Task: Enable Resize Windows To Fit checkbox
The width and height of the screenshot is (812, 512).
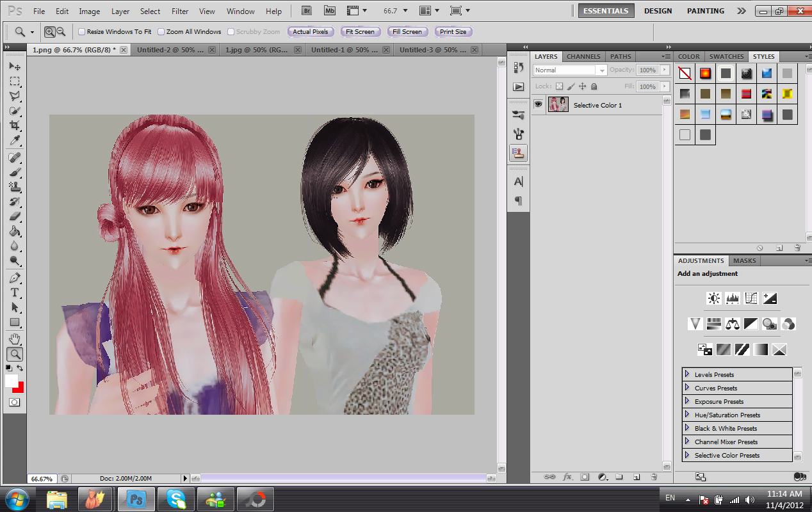Action: (x=82, y=32)
